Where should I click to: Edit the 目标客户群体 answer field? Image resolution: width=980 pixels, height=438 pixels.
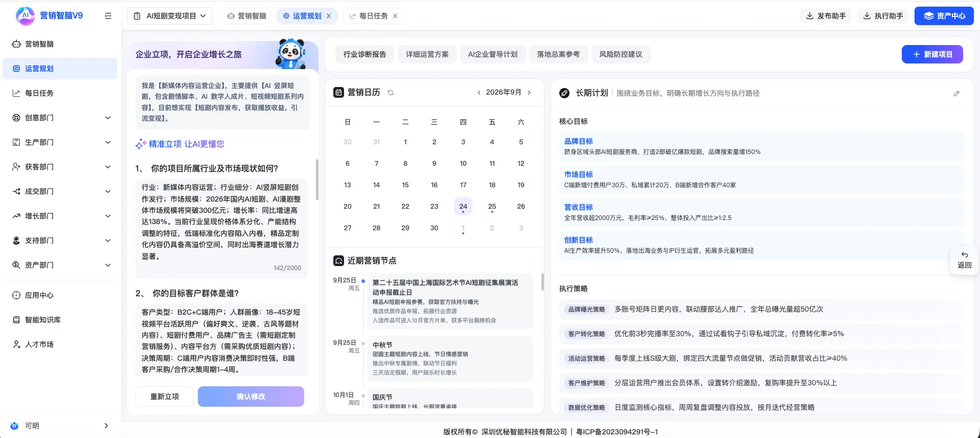click(221, 341)
